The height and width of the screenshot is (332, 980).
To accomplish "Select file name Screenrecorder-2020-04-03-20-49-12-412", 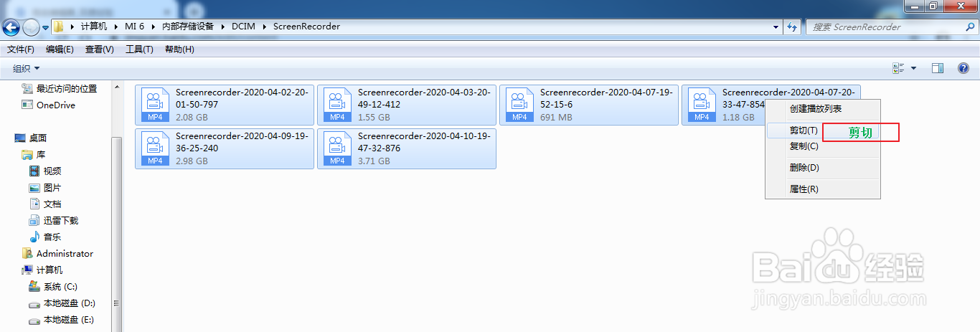I will 424,98.
